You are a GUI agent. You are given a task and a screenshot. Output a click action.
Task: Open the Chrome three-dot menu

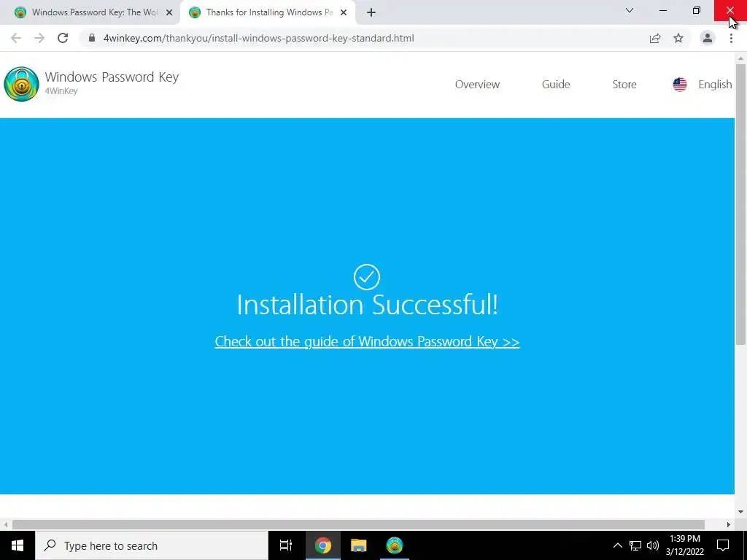point(731,38)
